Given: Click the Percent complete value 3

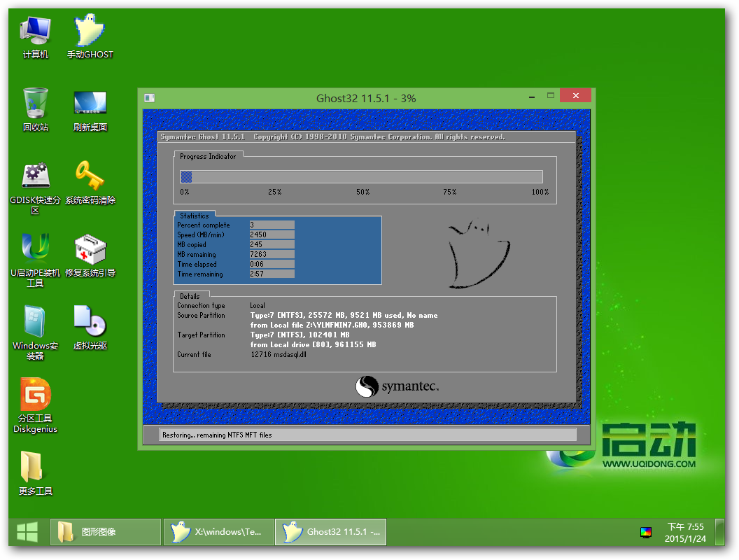Looking at the screenshot, I should pos(272,225).
